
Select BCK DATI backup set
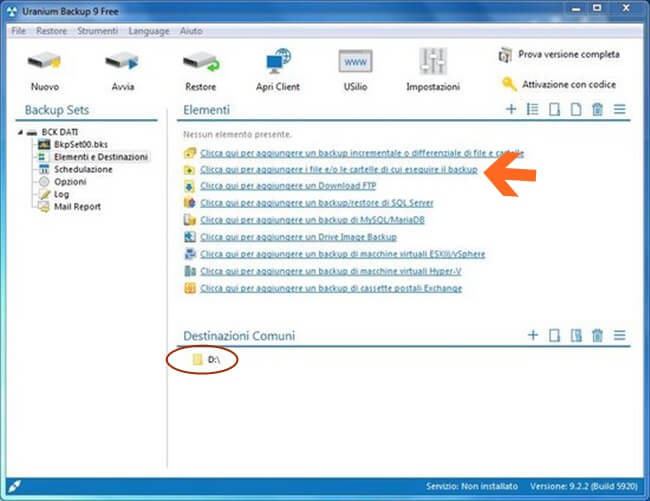(59, 132)
